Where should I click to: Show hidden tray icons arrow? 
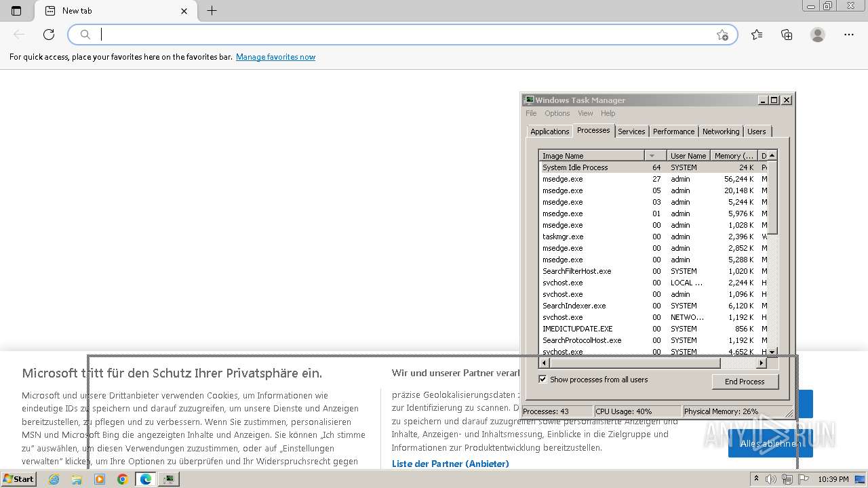(x=756, y=479)
